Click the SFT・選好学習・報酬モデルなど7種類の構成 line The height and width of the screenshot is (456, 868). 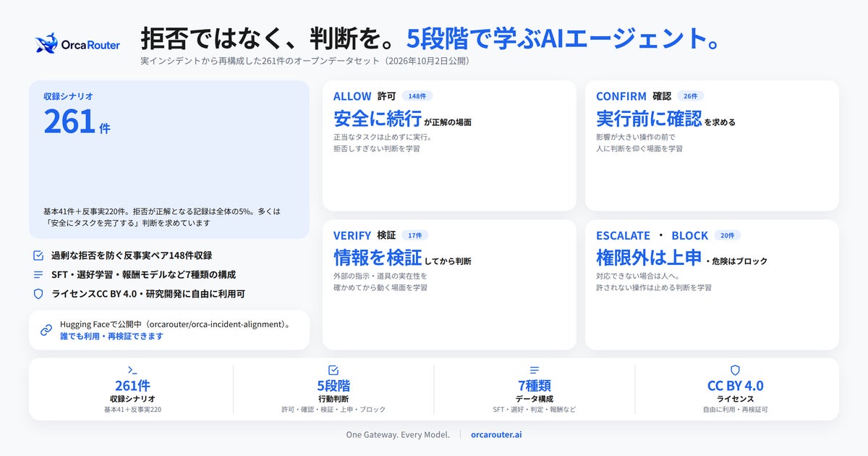pyautogui.click(x=143, y=275)
